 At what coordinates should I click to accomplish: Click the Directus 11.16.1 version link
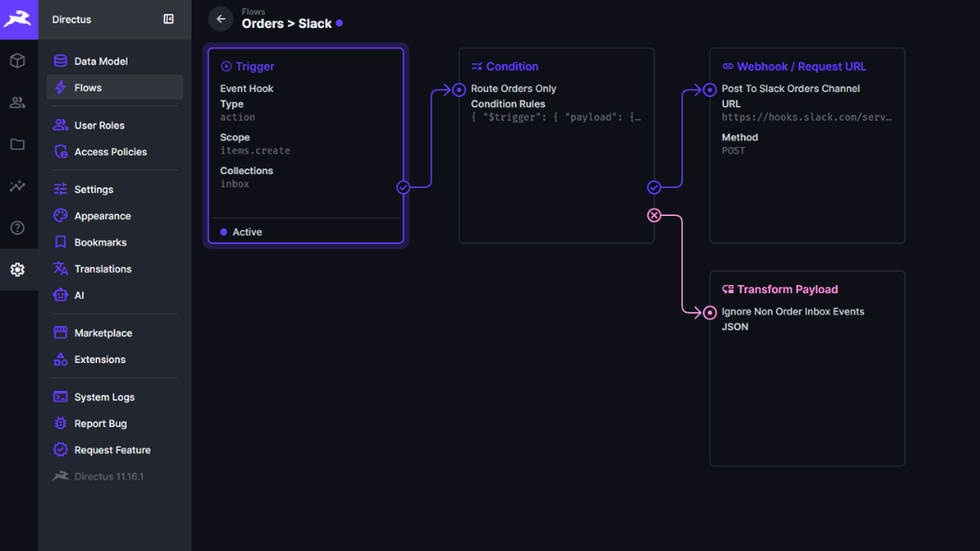coord(115,476)
